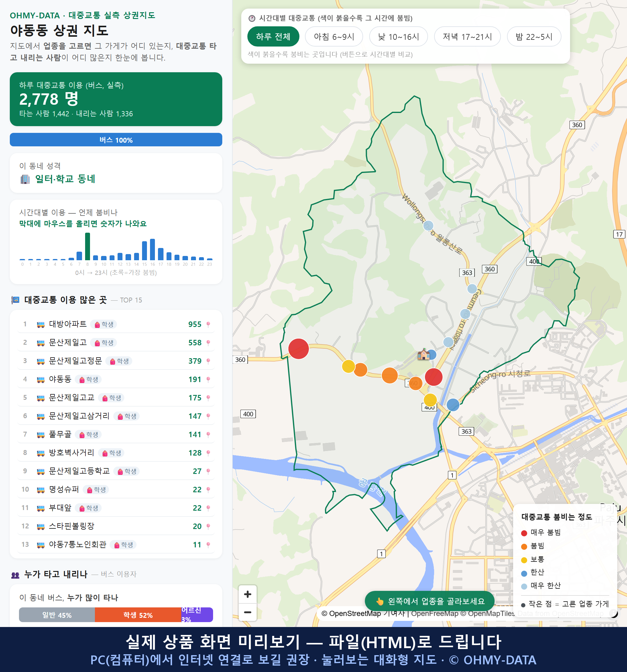Click the red circle near route 360 junction
Viewport: 627px width, 672px height.
[x=434, y=377]
